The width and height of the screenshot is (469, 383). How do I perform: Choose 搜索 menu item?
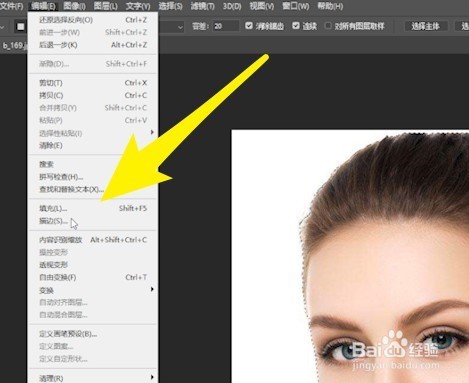[x=93, y=164]
